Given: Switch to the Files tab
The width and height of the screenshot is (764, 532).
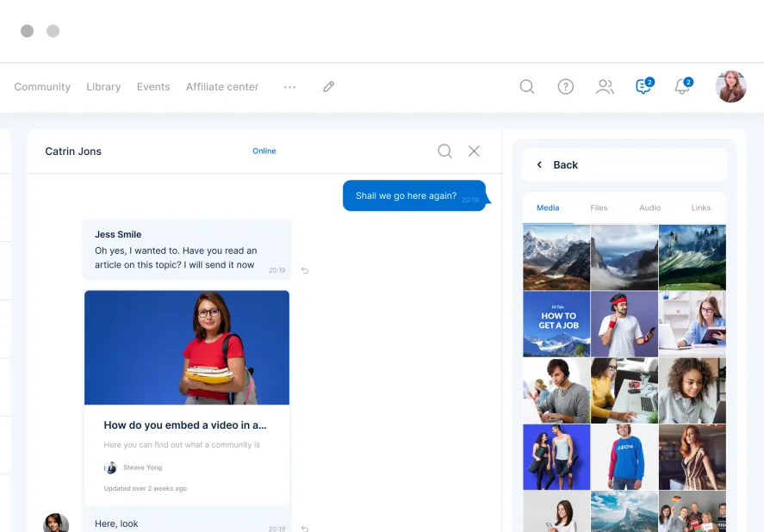Looking at the screenshot, I should coord(599,207).
